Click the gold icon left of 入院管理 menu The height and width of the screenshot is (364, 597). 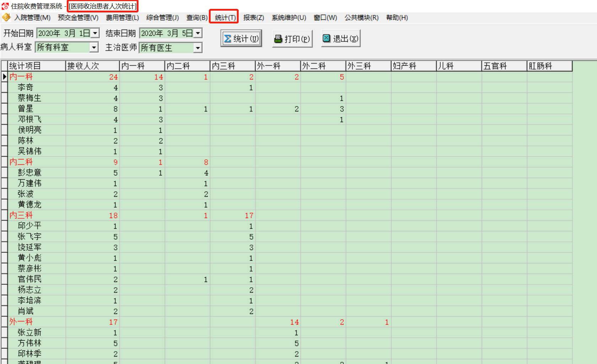click(x=6, y=17)
